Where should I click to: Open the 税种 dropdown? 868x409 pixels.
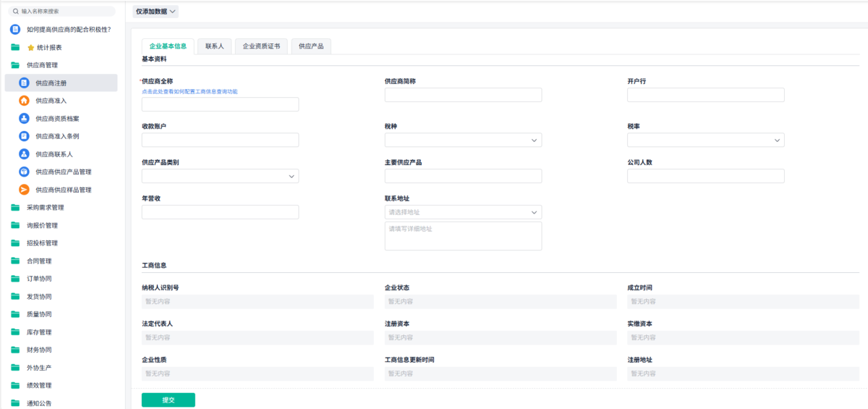point(463,140)
